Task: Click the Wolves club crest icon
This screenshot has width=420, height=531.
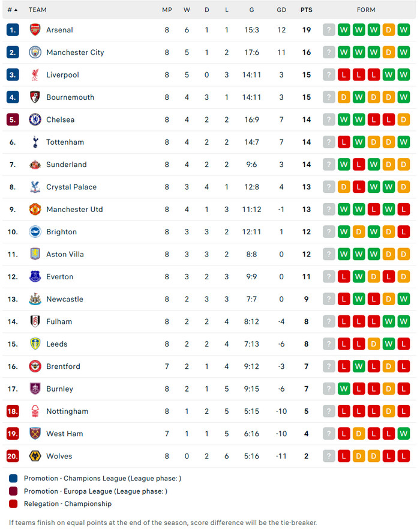Action: tap(35, 456)
